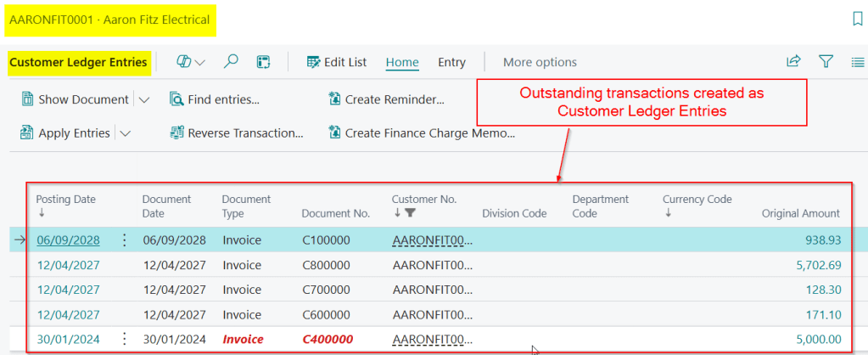The image size is (868, 355).
Task: Click Find entries action
Action: coord(215,99)
